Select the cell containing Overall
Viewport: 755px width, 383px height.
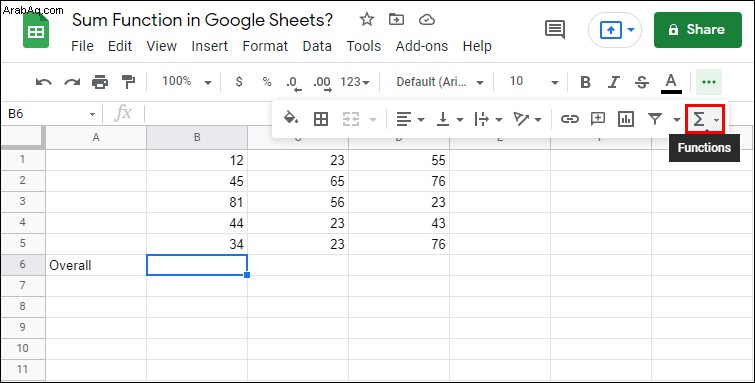tap(96, 265)
